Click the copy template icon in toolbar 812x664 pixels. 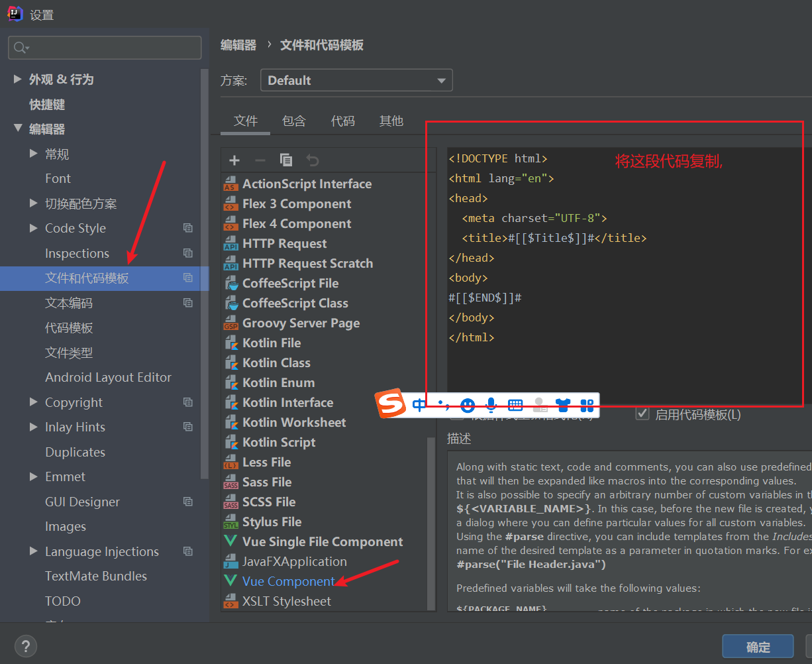286,160
